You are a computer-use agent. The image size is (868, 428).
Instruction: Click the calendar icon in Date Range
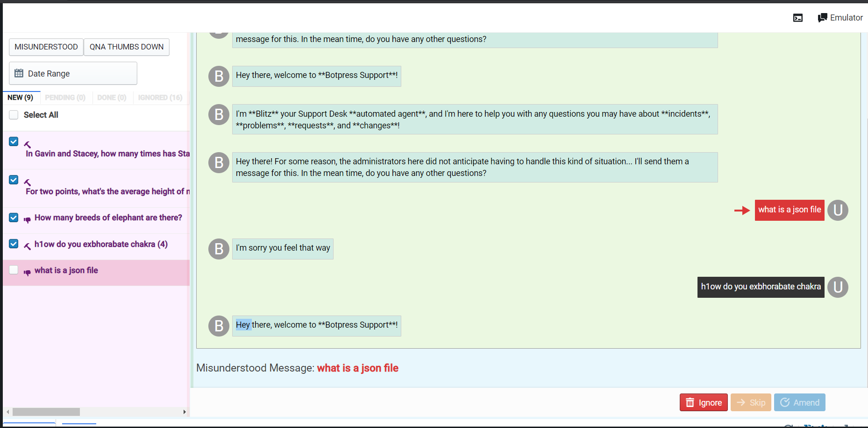click(19, 73)
